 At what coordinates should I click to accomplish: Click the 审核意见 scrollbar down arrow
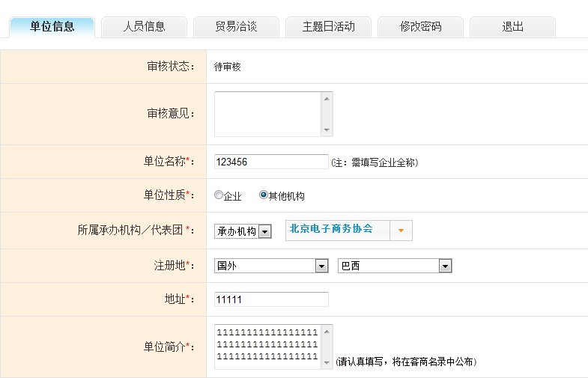click(327, 130)
